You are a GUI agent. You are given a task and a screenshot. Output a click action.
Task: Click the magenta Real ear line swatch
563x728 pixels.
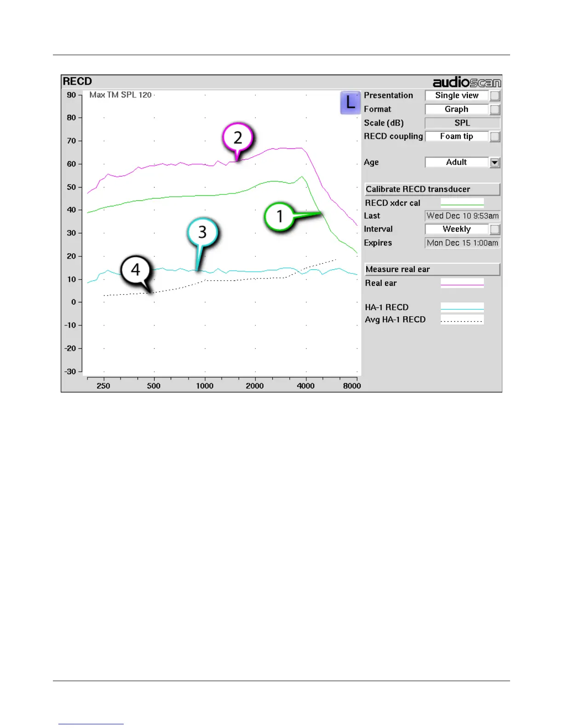(462, 283)
